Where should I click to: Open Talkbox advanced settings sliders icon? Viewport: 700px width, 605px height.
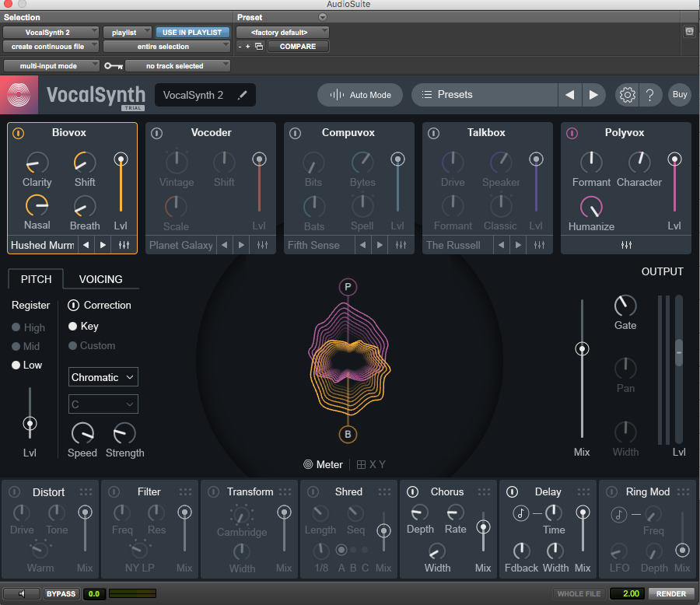coord(539,245)
